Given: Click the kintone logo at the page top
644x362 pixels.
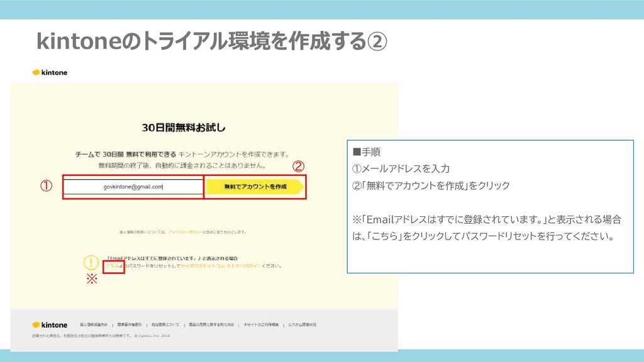Looking at the screenshot, I should (x=50, y=73).
